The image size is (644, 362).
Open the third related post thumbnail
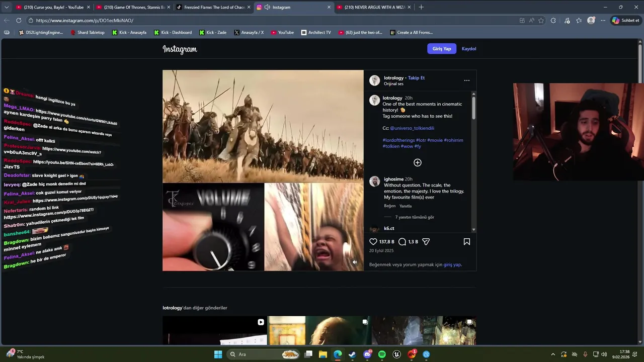tap(424, 330)
